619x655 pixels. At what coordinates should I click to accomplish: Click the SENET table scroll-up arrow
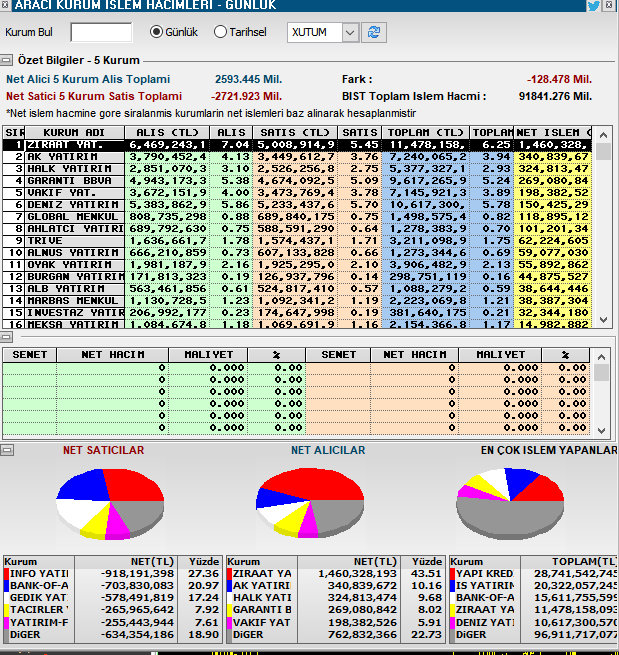(601, 357)
